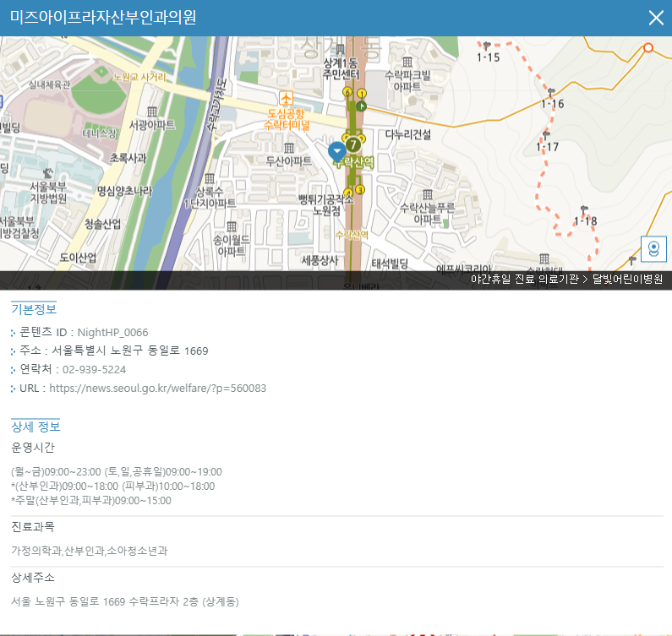Click the 수락파크빌 아파트 icon

coord(407,62)
